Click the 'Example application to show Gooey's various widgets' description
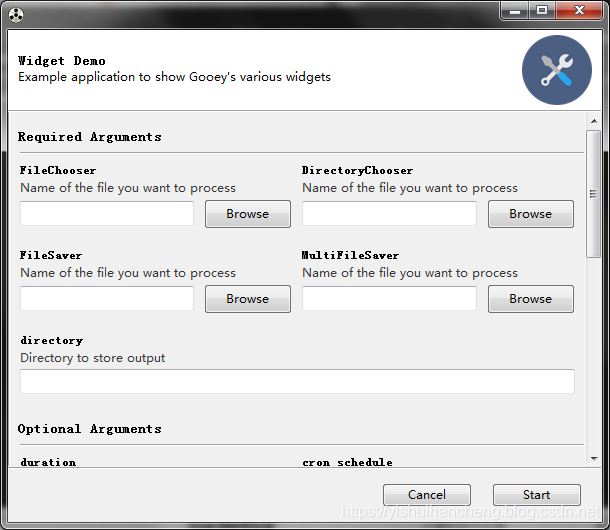The width and height of the screenshot is (610, 530). point(174,77)
